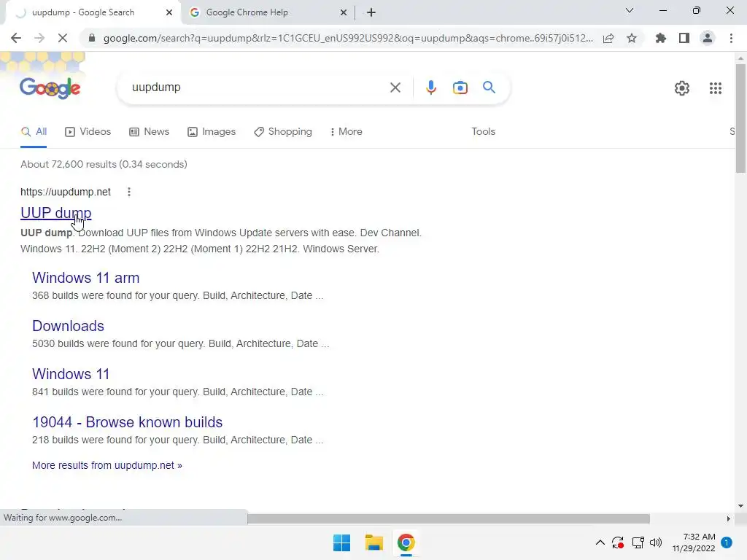Open the Chrome profile avatar
The image size is (747, 560).
(708, 38)
